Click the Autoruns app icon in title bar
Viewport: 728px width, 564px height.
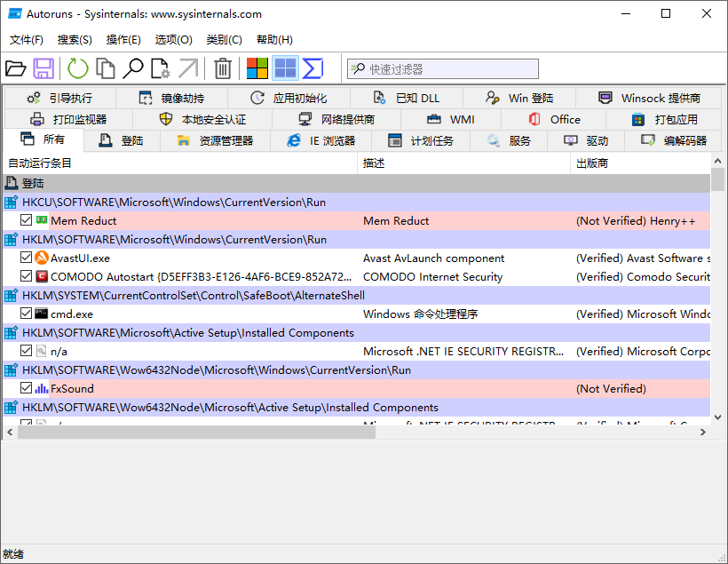tap(15, 13)
